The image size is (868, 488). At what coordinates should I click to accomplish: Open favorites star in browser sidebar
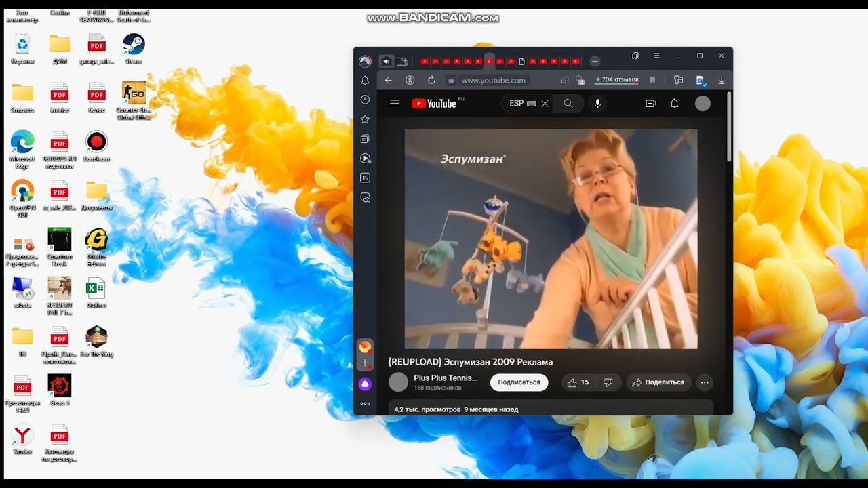pyautogui.click(x=365, y=119)
